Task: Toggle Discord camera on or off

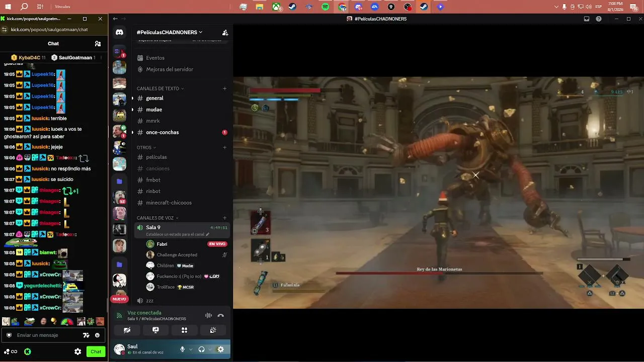Action: pyautogui.click(x=127, y=330)
